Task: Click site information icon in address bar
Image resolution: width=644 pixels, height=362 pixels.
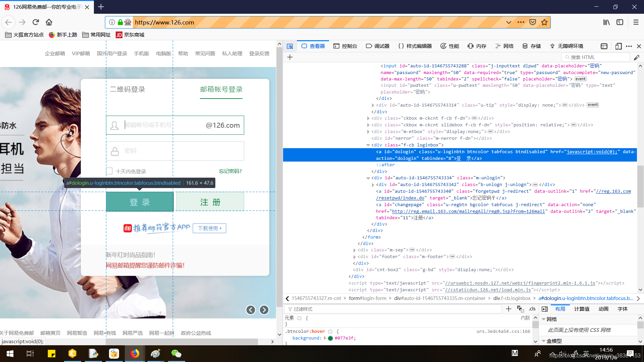Action: tap(112, 22)
